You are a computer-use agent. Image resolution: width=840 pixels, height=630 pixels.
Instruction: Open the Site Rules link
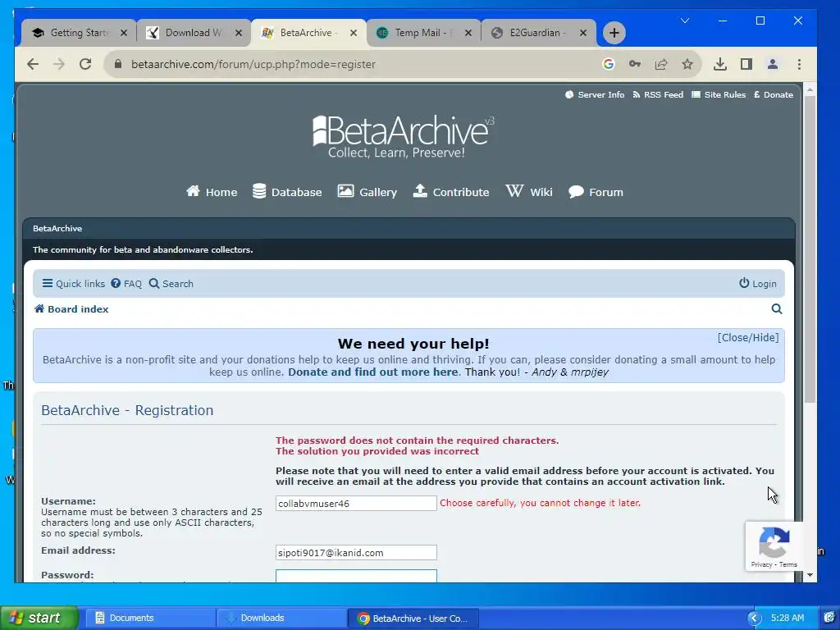click(x=719, y=95)
